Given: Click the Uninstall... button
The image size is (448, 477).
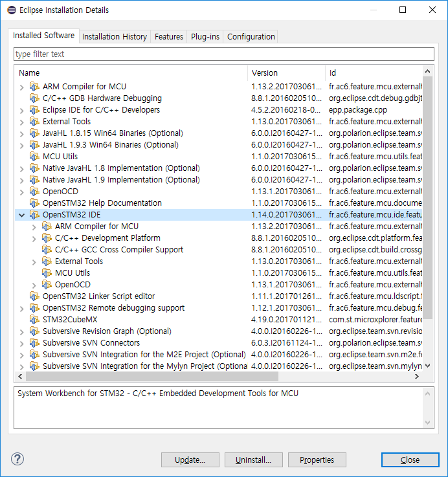Looking at the screenshot, I should click(x=254, y=460).
